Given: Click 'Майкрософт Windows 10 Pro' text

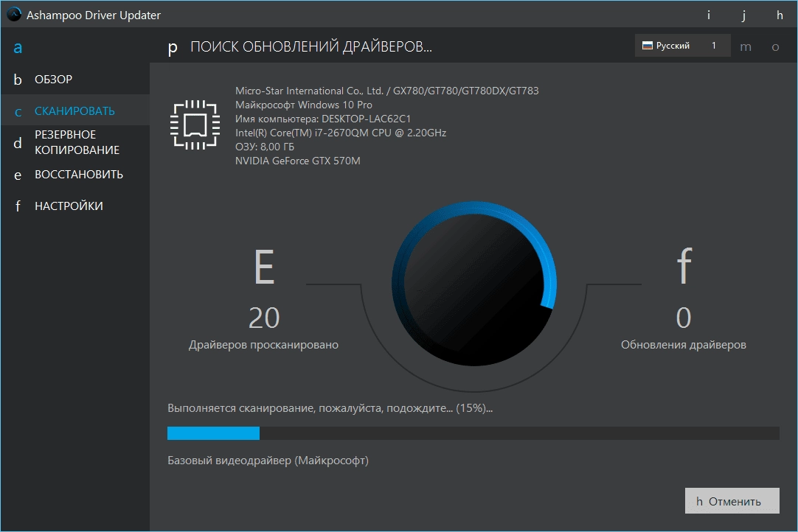Looking at the screenshot, I should tap(304, 105).
